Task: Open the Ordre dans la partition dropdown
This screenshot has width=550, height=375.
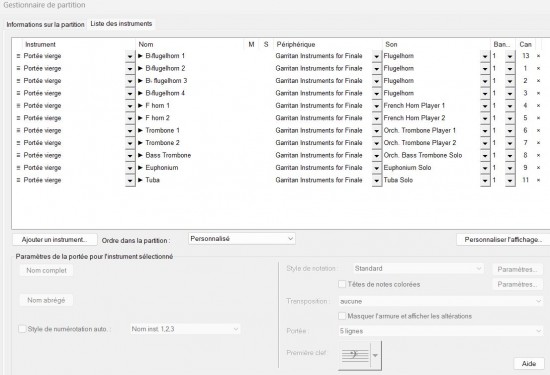Action: (x=242, y=239)
